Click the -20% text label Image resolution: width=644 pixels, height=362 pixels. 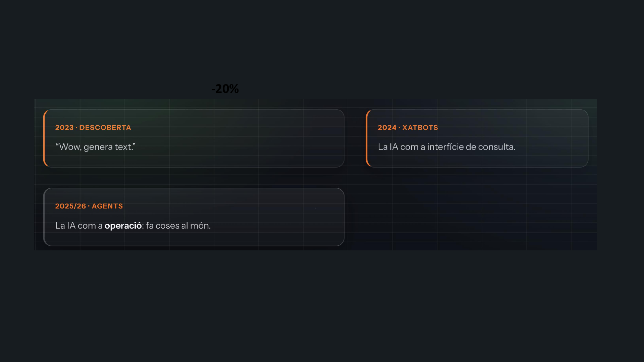(225, 89)
